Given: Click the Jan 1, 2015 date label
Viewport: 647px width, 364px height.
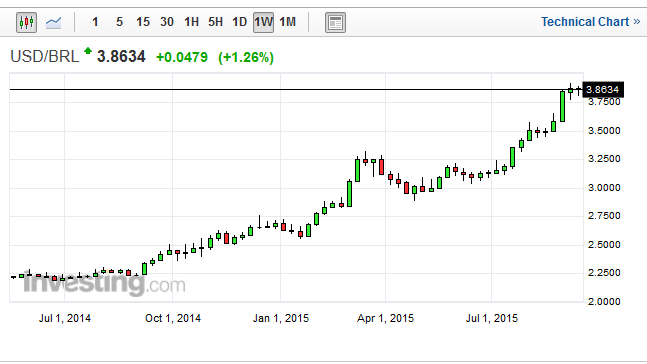Looking at the screenshot, I should tap(281, 318).
